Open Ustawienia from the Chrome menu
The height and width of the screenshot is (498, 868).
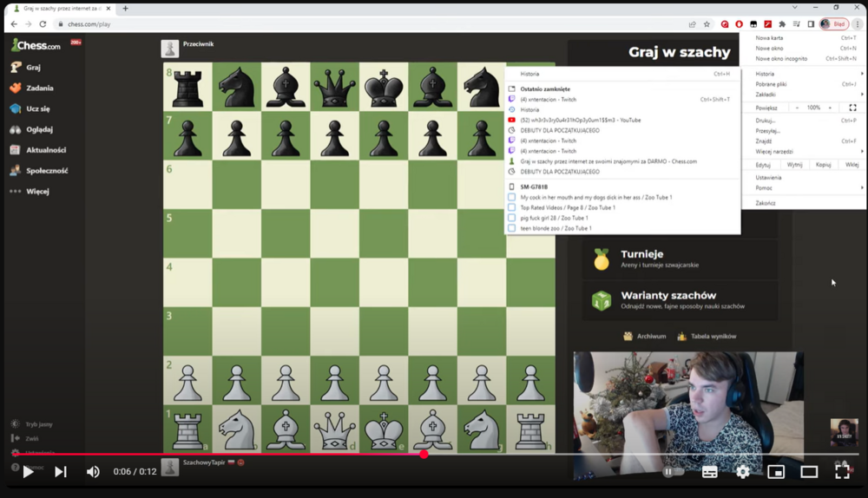805,178
